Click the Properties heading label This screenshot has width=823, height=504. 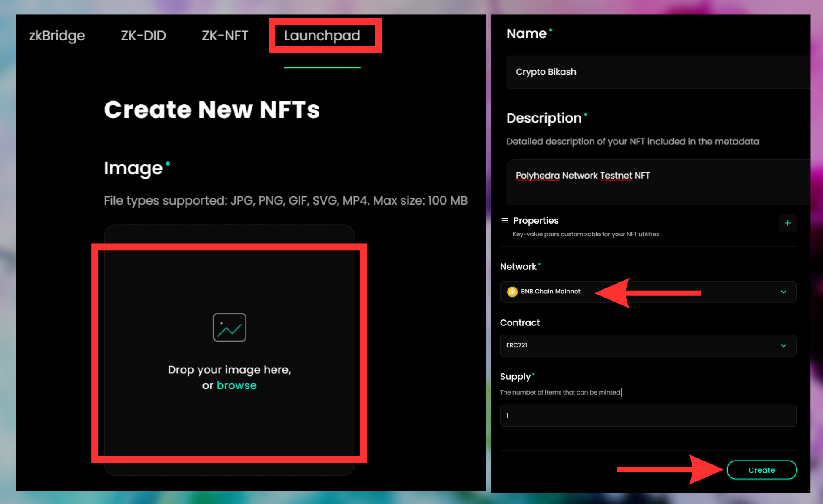(x=536, y=221)
